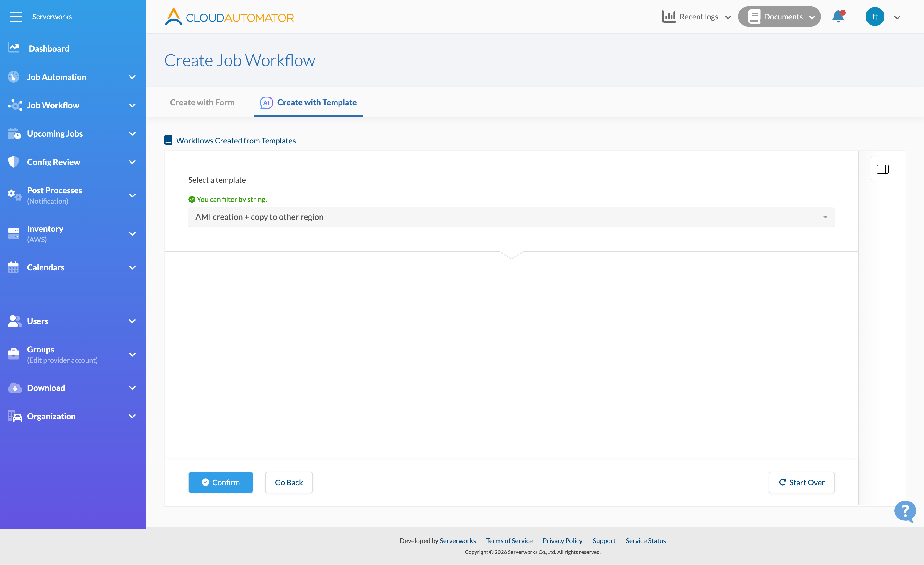
Task: Click the Groups briefcase icon
Action: pos(14,354)
